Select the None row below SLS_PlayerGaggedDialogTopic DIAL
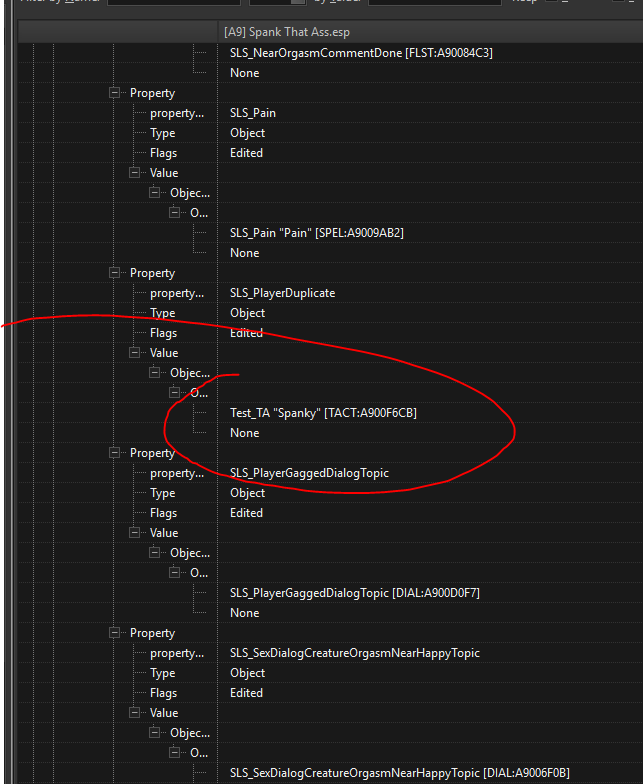The image size is (643, 784). click(244, 612)
